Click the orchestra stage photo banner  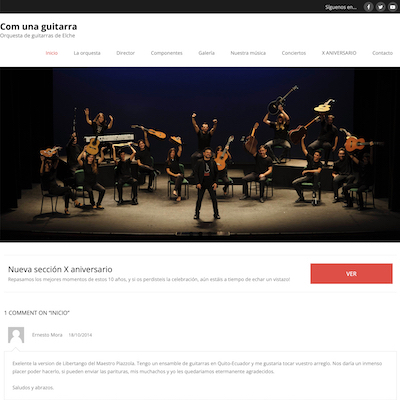coord(200,154)
